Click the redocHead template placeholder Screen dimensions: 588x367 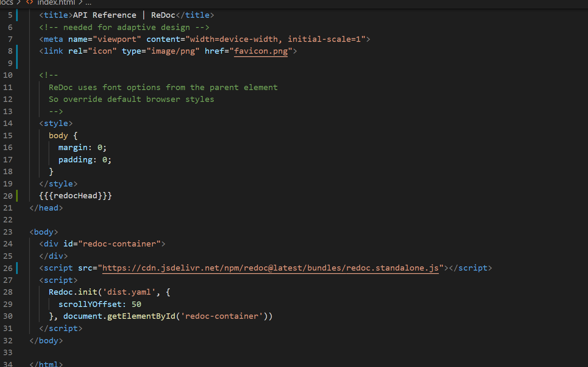75,195
